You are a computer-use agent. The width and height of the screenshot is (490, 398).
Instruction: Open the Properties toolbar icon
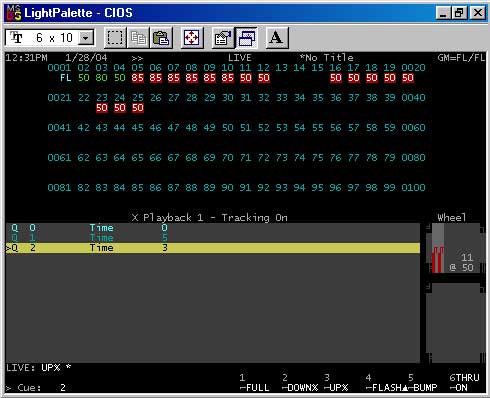[x=223, y=38]
